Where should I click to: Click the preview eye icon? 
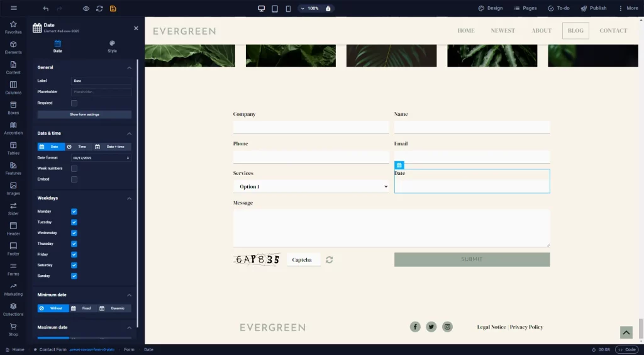click(x=86, y=8)
